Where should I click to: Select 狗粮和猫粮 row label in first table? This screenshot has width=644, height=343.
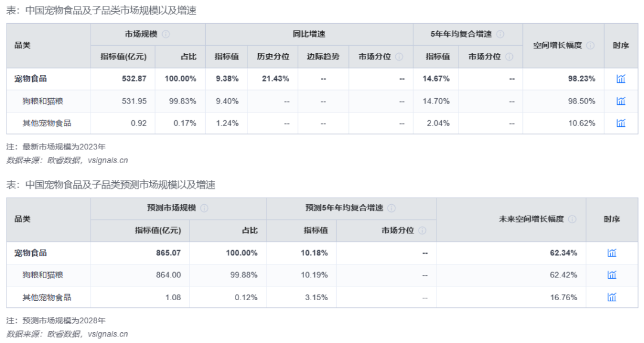pos(42,101)
